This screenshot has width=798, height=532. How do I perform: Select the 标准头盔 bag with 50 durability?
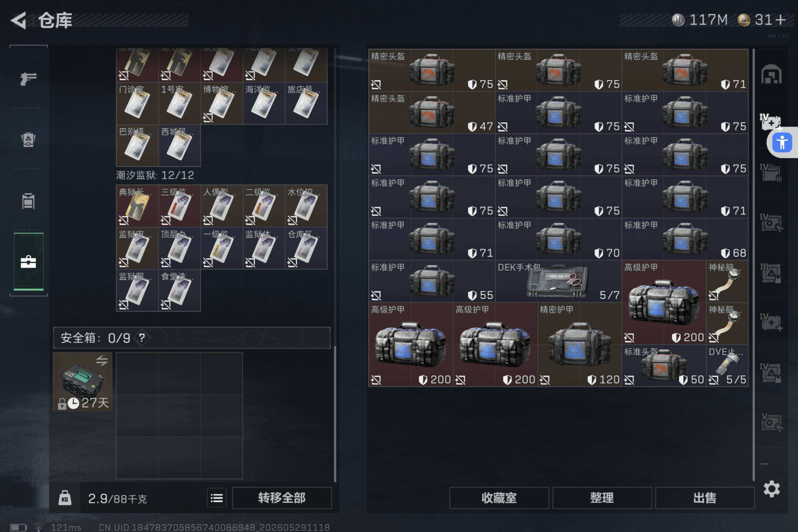coord(664,366)
